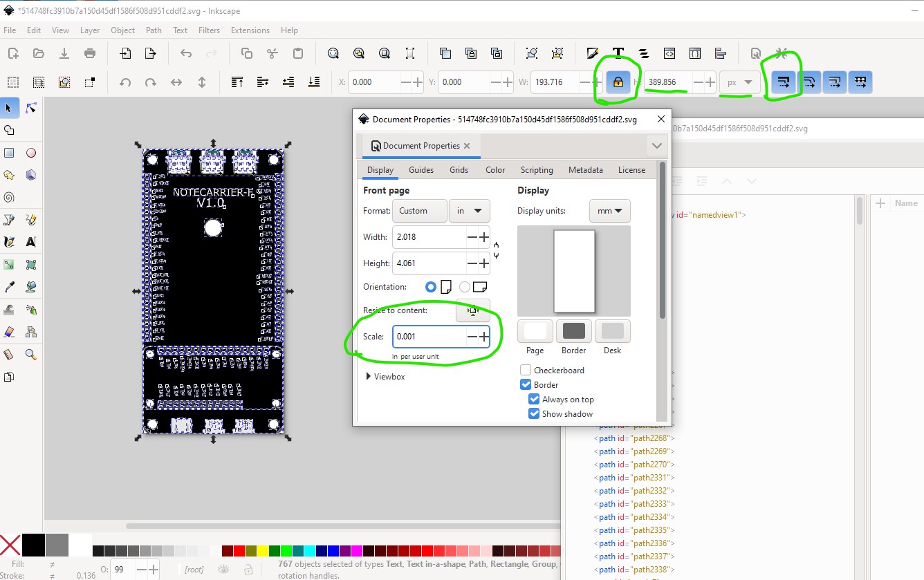Open the Layer menu
924x580 pixels.
pyautogui.click(x=90, y=30)
